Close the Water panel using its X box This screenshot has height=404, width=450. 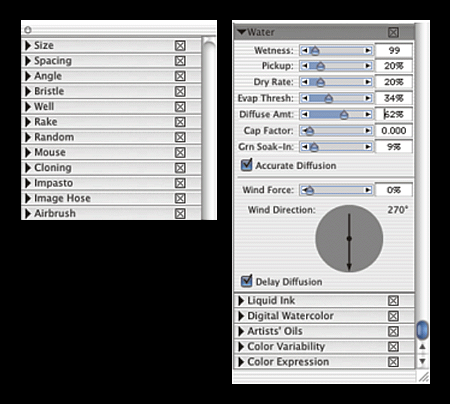point(393,32)
